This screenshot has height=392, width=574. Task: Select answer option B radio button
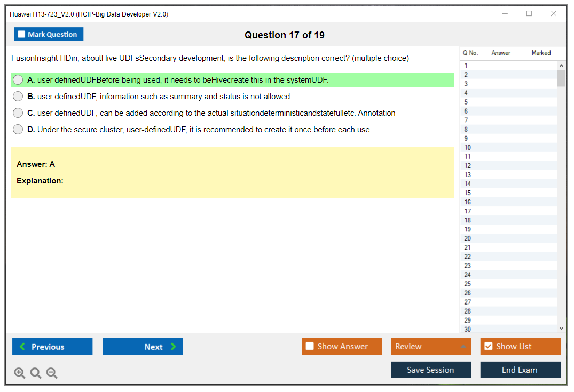click(18, 97)
